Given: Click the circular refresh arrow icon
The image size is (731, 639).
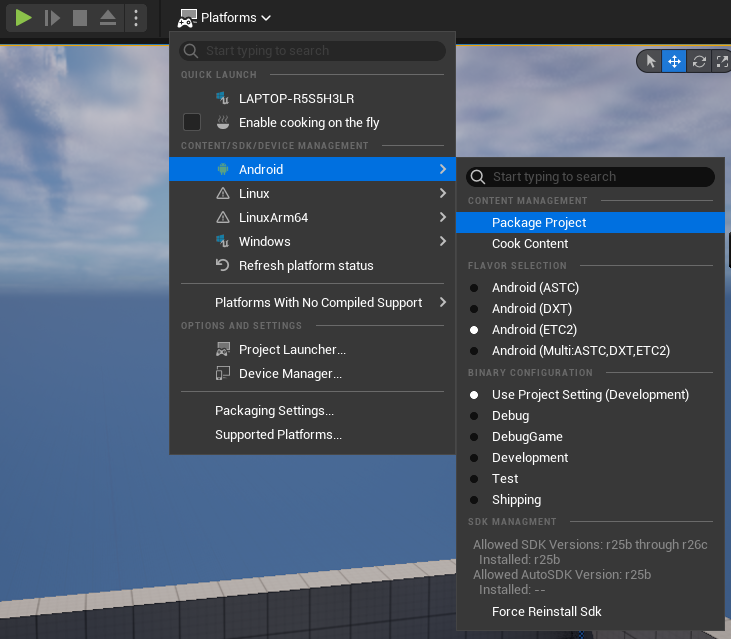Looking at the screenshot, I should pyautogui.click(x=222, y=265).
